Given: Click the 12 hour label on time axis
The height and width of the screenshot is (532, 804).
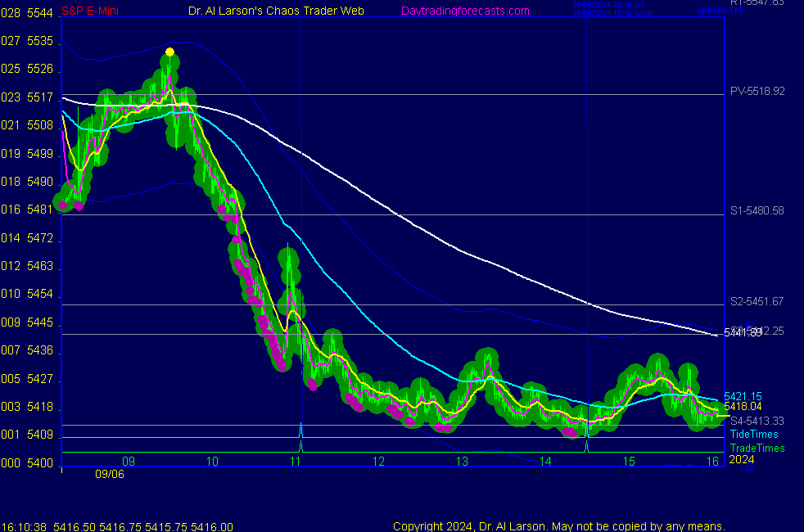Looking at the screenshot, I should tap(378, 462).
